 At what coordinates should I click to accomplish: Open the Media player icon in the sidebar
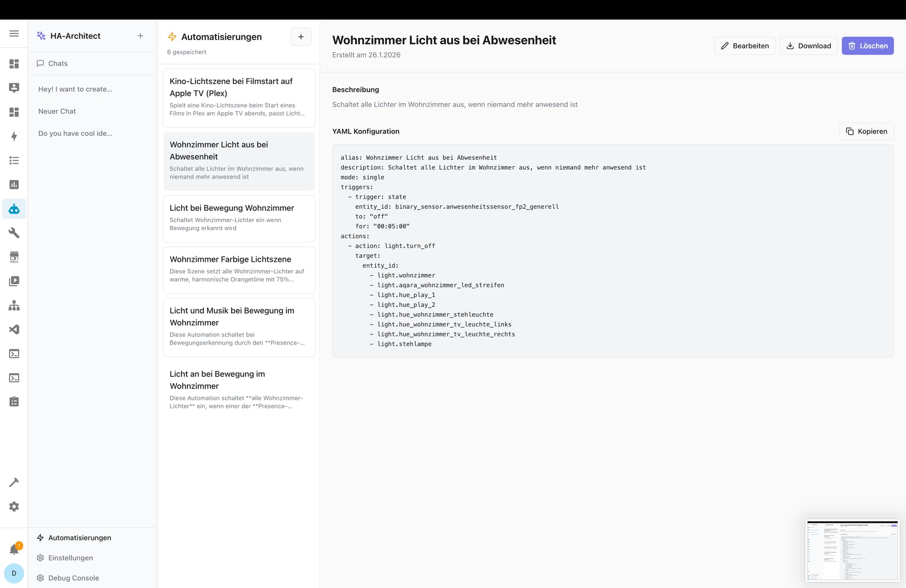(x=14, y=281)
